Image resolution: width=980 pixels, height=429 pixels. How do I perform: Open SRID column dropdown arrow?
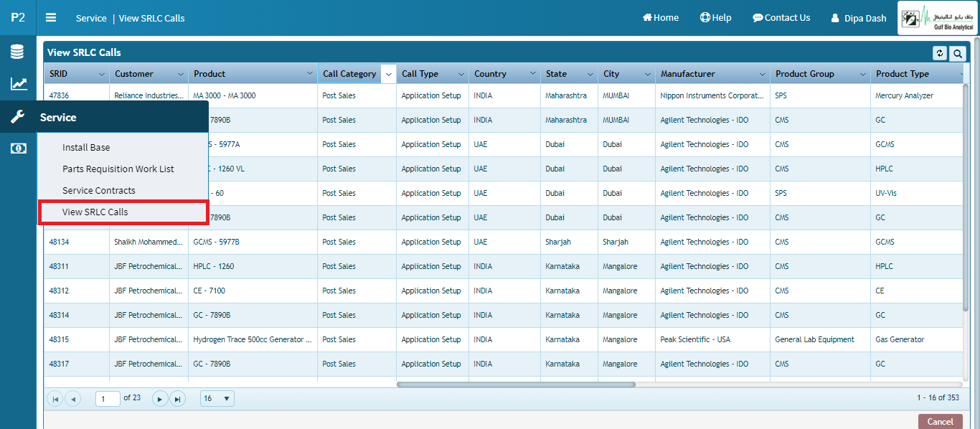101,74
